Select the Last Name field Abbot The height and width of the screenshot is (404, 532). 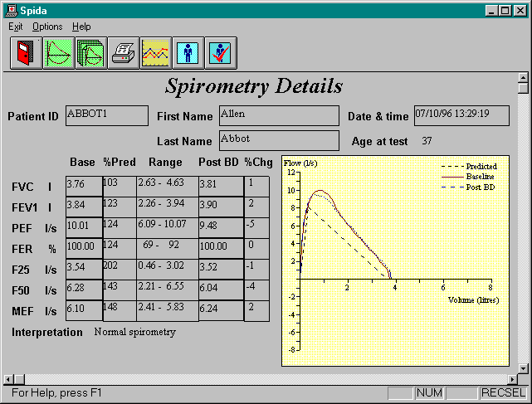coord(278,140)
